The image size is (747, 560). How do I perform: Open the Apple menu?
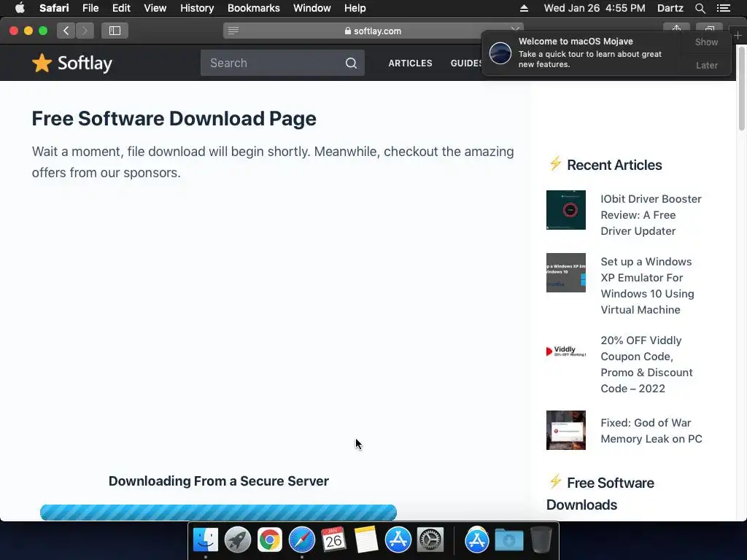pyautogui.click(x=20, y=8)
